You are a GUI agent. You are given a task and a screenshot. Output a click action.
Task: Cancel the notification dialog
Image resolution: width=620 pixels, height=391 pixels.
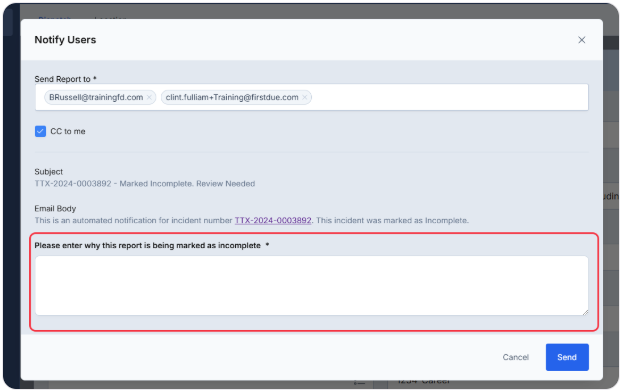click(x=515, y=357)
